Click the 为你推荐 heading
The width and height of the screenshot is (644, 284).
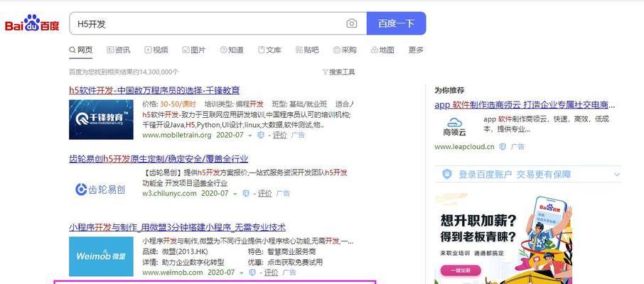(x=450, y=90)
